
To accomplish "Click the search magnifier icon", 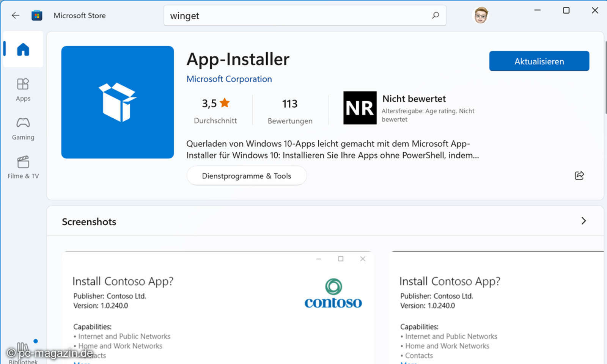I will 435,16.
